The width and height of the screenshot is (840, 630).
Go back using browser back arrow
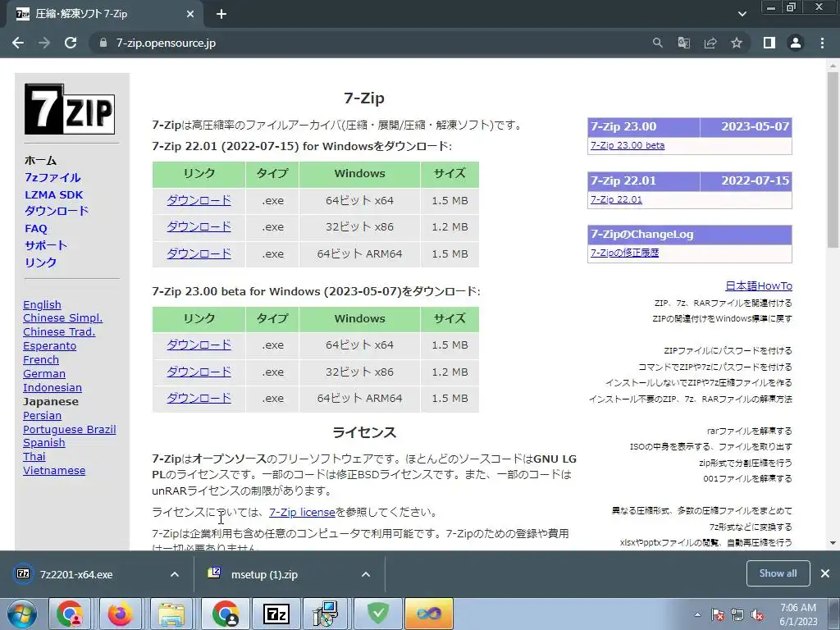[x=18, y=43]
